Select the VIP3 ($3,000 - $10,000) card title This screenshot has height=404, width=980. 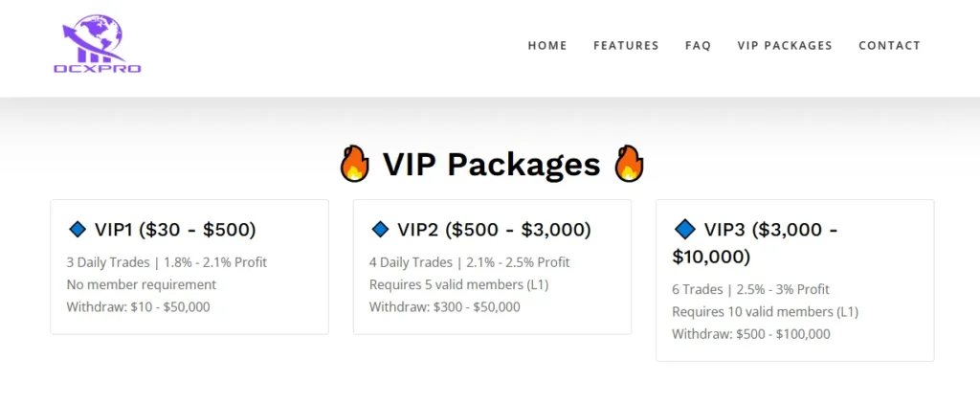click(x=755, y=243)
